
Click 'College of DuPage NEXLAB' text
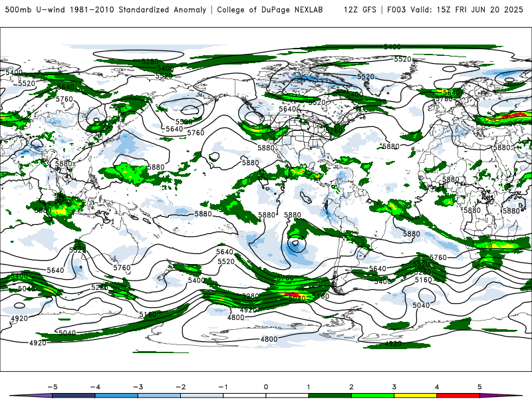270,9
